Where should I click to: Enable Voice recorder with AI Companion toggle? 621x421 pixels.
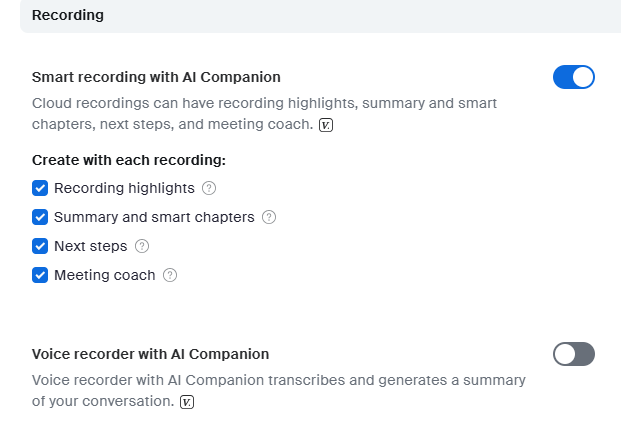574,354
